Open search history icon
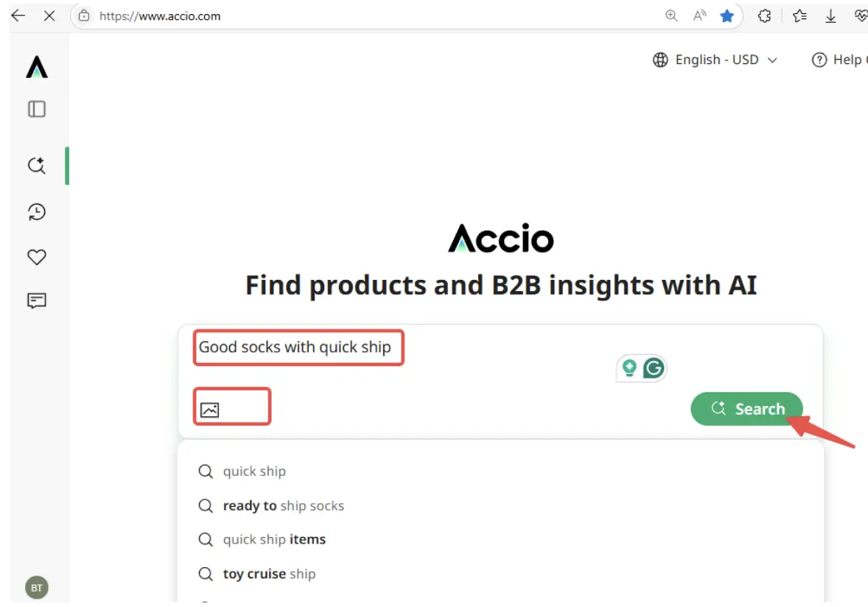Viewport: 868px width, 607px height. [37, 212]
